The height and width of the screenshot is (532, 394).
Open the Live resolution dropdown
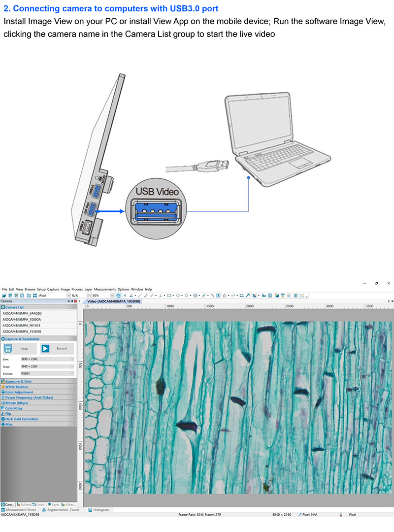click(x=47, y=359)
